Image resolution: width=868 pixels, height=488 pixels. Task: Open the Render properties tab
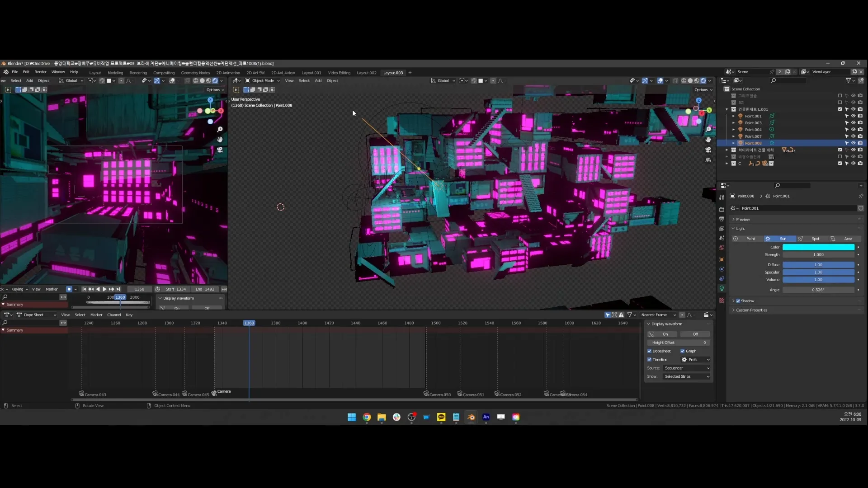click(722, 209)
